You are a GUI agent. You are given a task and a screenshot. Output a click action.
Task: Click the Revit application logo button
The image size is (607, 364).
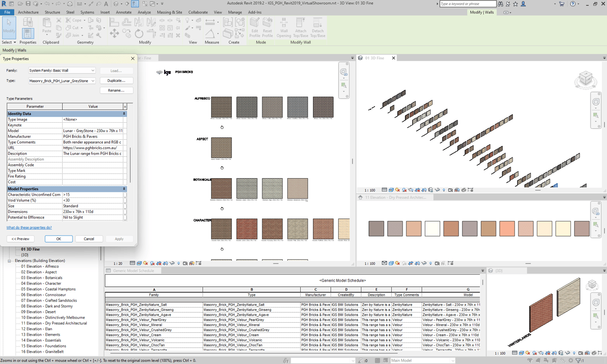(4, 4)
